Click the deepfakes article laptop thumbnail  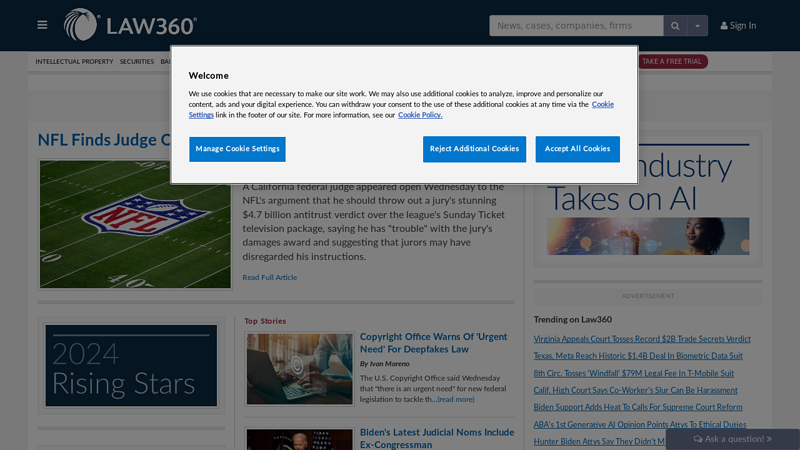pyautogui.click(x=299, y=369)
